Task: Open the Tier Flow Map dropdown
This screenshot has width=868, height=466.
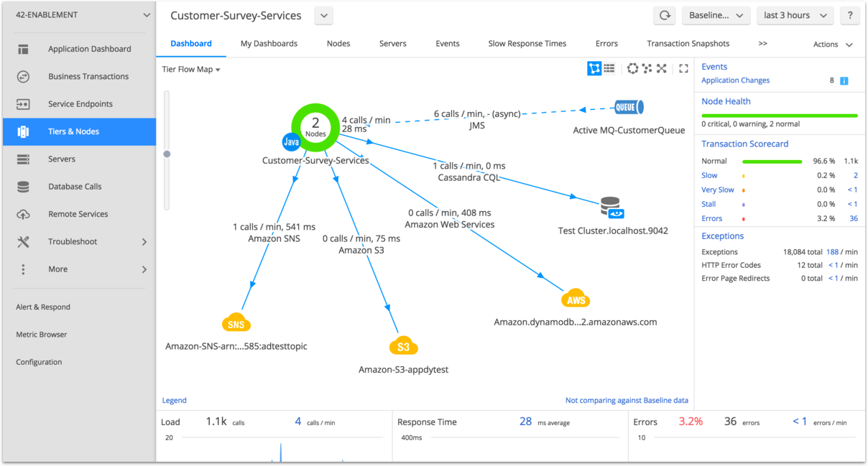Action: [x=191, y=70]
